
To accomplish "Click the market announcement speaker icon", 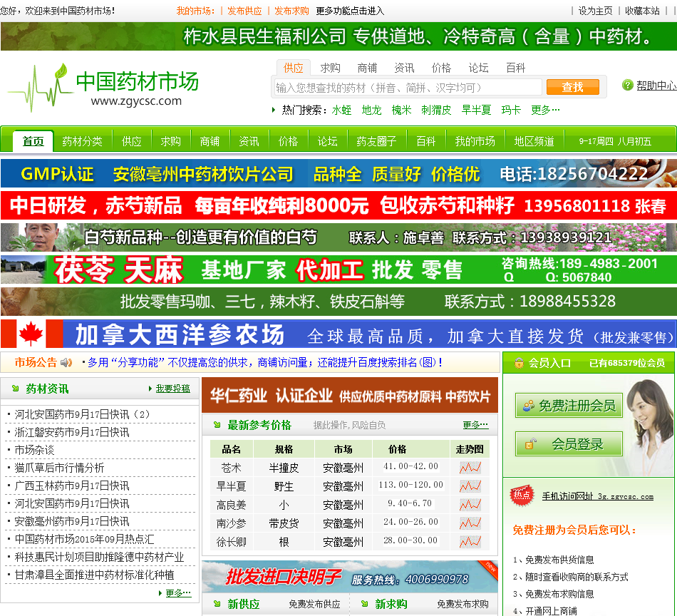I will tap(66, 362).
